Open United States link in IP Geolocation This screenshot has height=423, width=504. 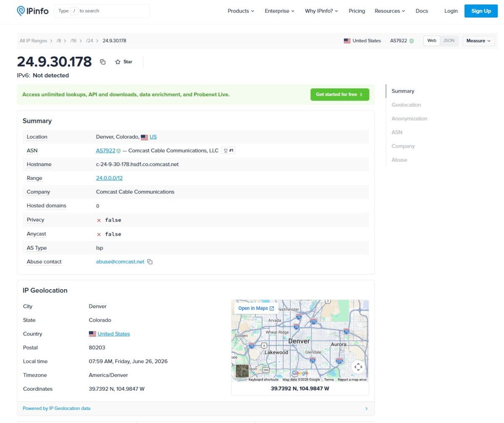pyautogui.click(x=113, y=334)
